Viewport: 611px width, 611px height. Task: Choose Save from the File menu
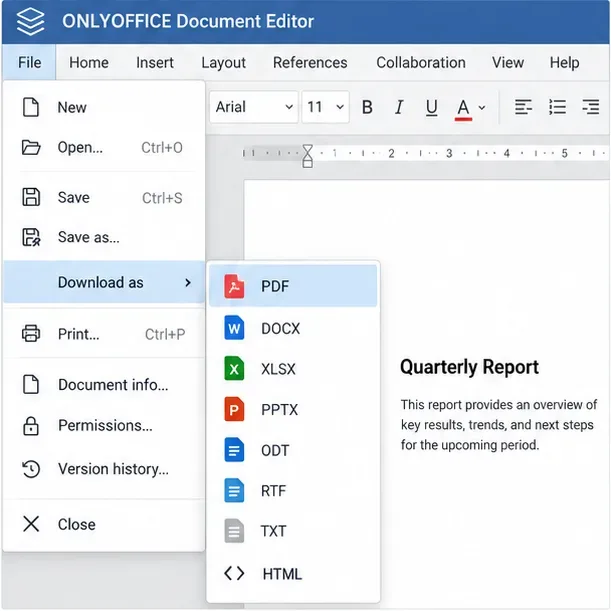point(104,198)
